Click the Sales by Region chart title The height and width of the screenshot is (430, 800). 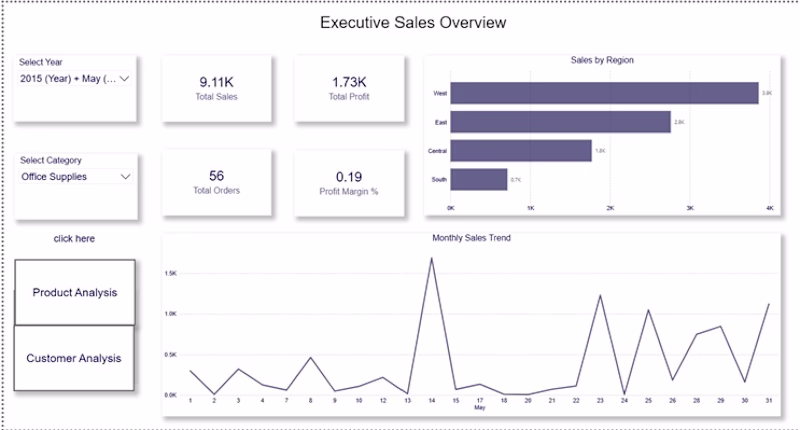pyautogui.click(x=602, y=60)
